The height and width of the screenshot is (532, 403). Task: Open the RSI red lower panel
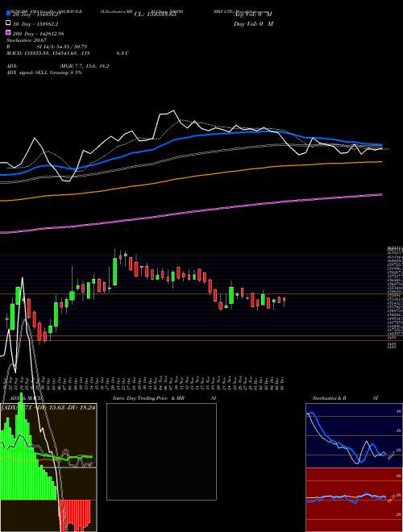354,500
